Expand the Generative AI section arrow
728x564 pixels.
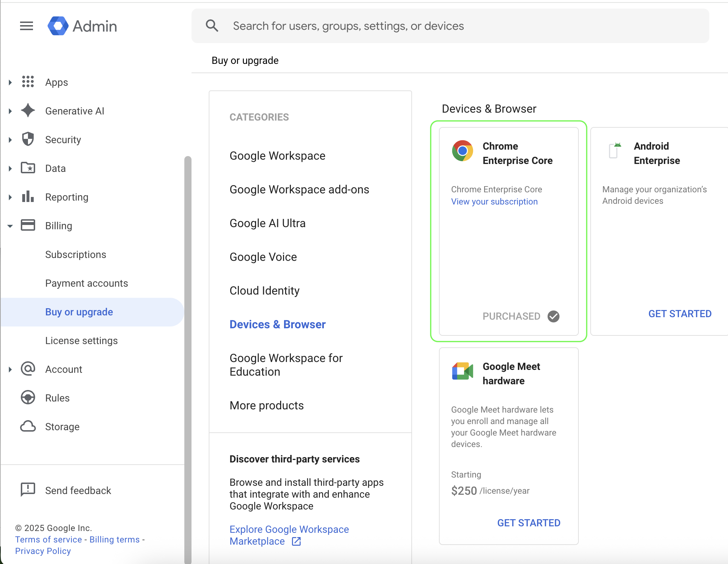[10, 111]
